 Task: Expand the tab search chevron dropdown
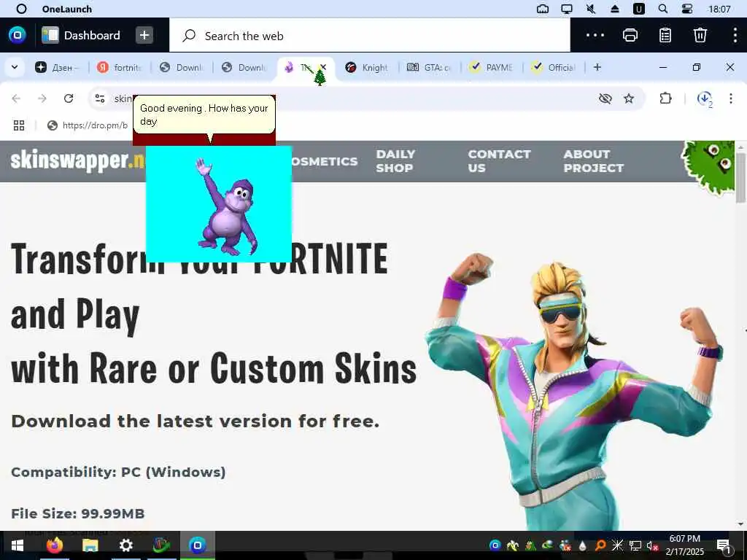[x=15, y=67]
